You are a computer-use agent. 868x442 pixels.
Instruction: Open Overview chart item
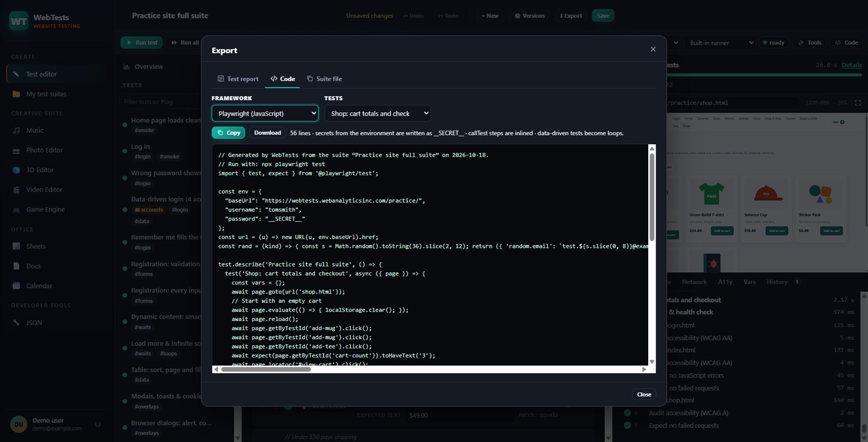coord(143,67)
